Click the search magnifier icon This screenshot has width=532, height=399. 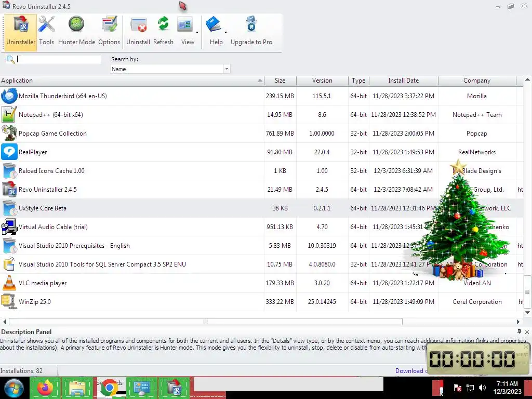pyautogui.click(x=10, y=60)
